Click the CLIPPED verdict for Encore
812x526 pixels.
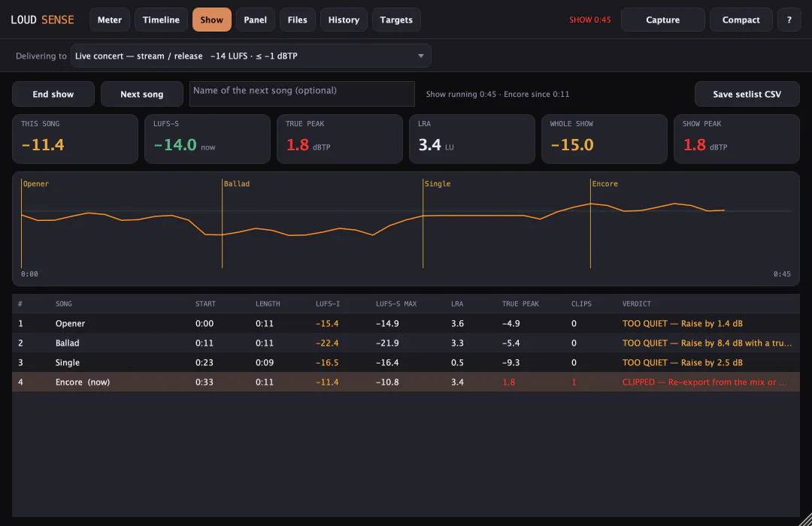[704, 382]
